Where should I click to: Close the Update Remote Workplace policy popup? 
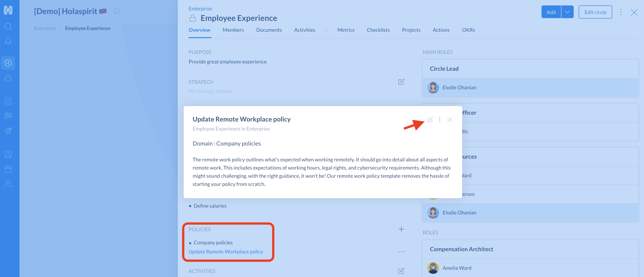[x=450, y=120]
